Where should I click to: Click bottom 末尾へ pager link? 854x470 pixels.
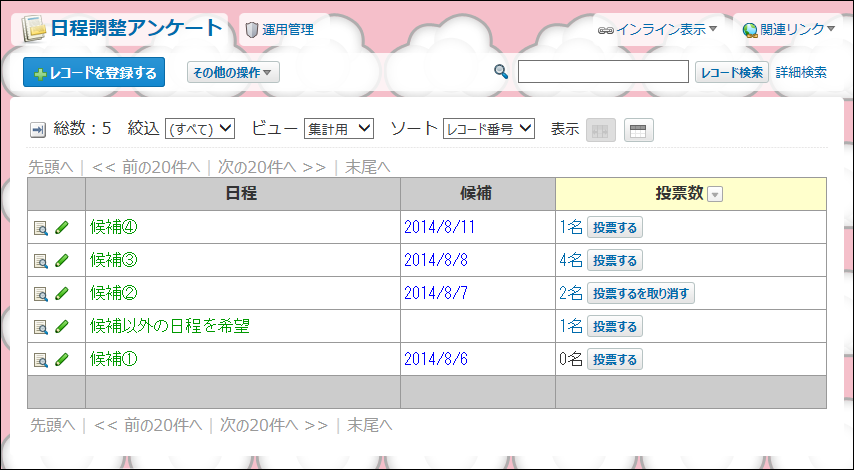[x=370, y=425]
